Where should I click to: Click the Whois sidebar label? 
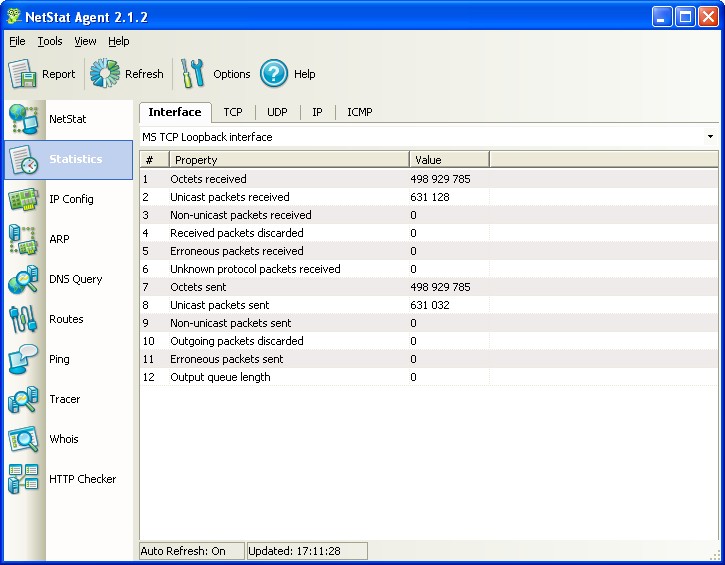click(x=63, y=439)
